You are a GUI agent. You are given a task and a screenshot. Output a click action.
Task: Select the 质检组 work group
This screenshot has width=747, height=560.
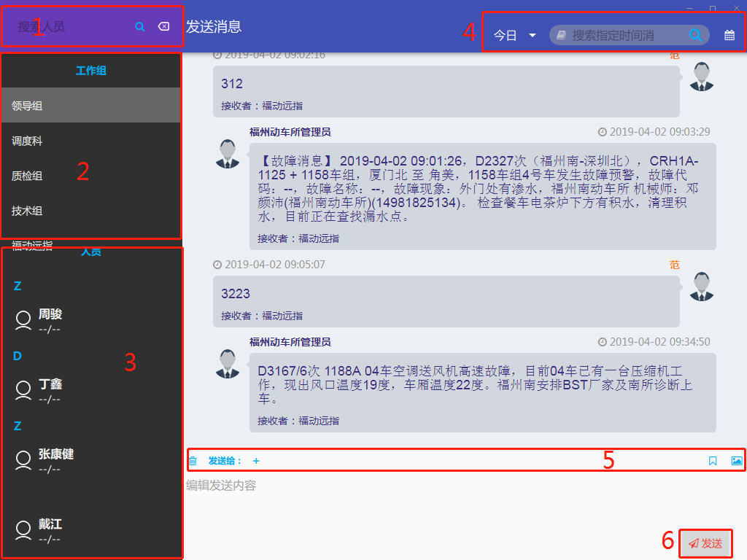click(x=91, y=176)
